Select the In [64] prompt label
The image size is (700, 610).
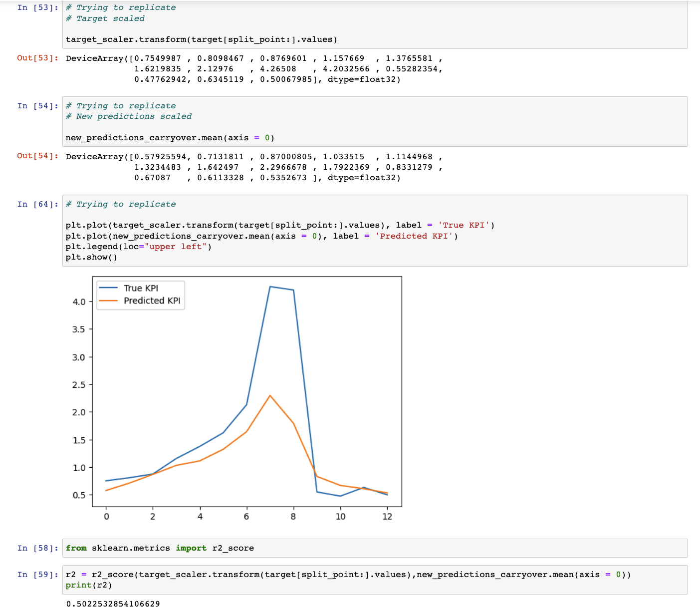pyautogui.click(x=37, y=204)
